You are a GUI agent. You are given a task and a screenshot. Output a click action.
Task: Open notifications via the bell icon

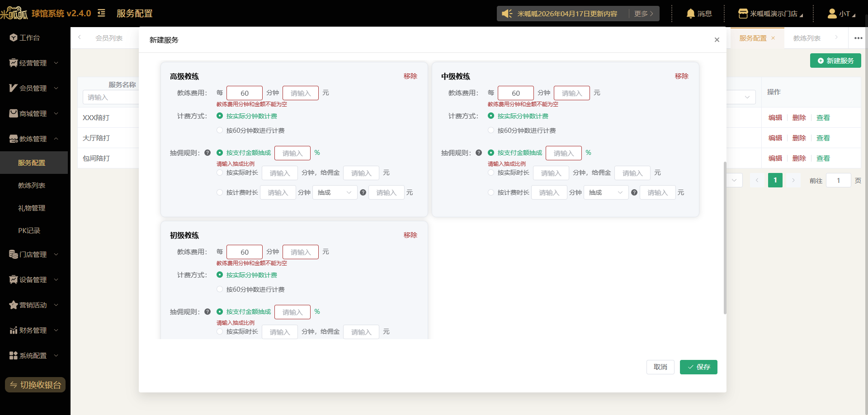[690, 14]
